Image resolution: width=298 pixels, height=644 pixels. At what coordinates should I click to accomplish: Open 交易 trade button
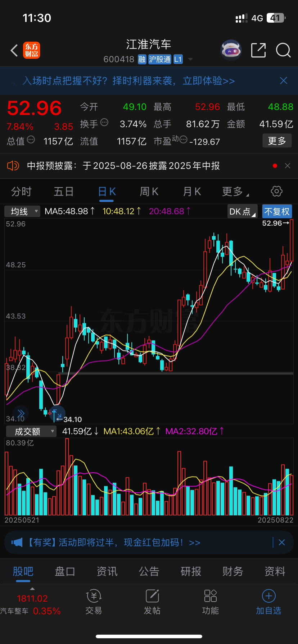[94, 602]
